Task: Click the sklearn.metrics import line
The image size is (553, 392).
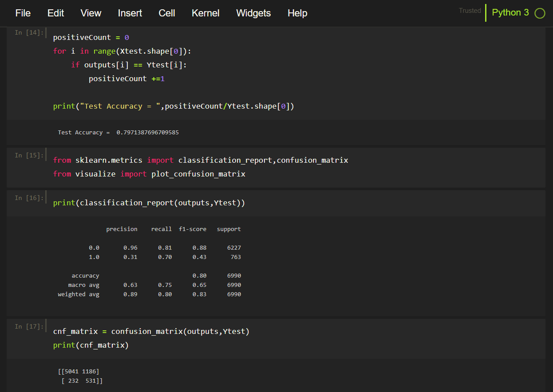Action: 201,160
